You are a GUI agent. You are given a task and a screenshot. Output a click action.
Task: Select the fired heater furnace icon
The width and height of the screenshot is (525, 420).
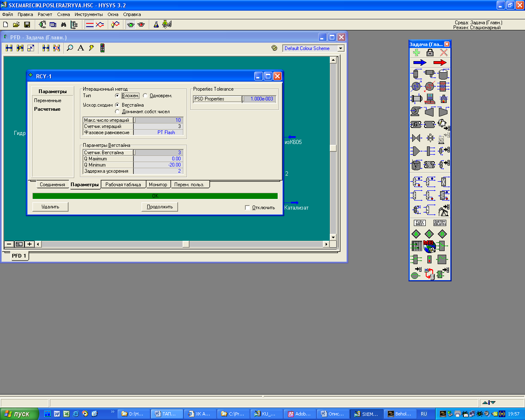(x=443, y=99)
